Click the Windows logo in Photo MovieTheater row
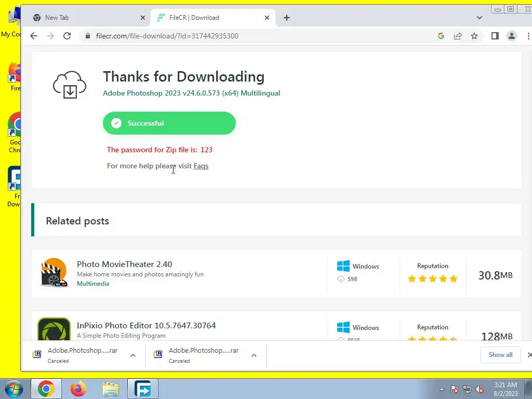532x399 pixels. point(343,266)
